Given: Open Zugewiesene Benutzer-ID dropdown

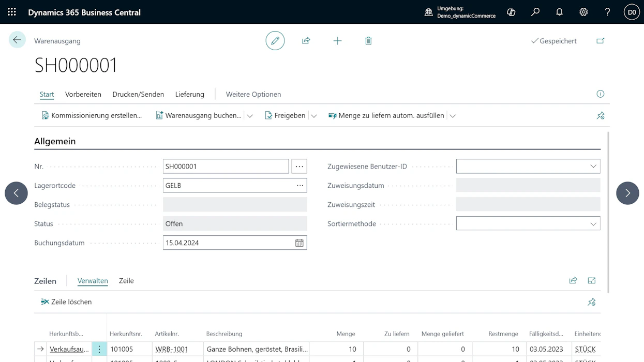Looking at the screenshot, I should coord(593,166).
